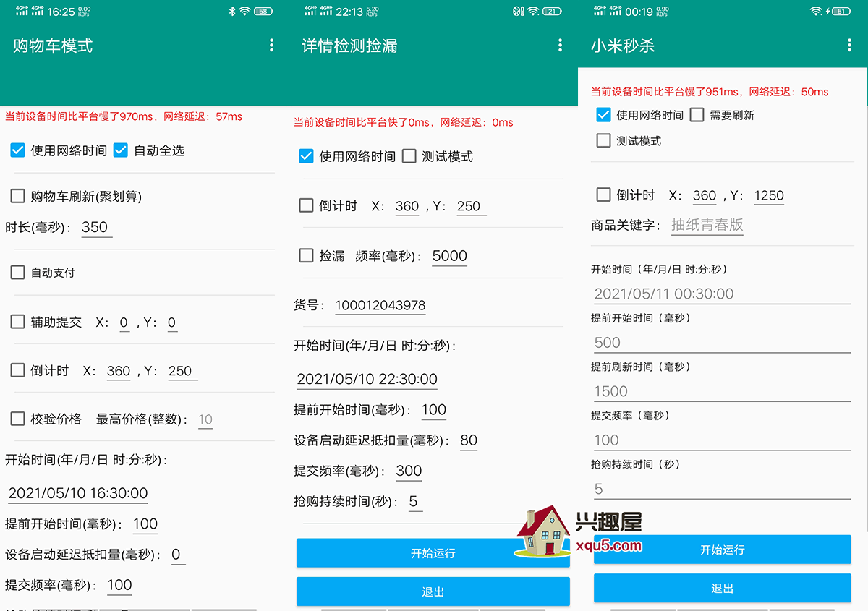Enable 捡漏 checkbox
This screenshot has height=611, width=868.
click(306, 255)
